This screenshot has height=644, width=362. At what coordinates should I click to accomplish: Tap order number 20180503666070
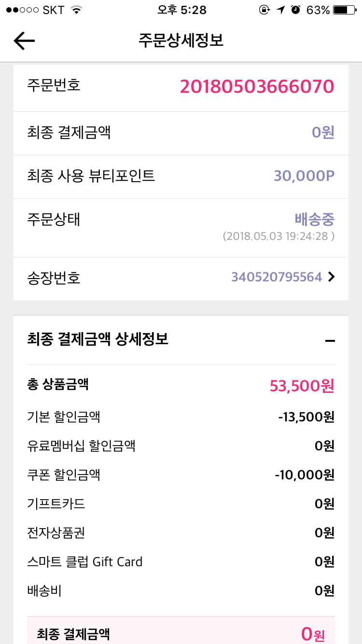click(x=257, y=87)
